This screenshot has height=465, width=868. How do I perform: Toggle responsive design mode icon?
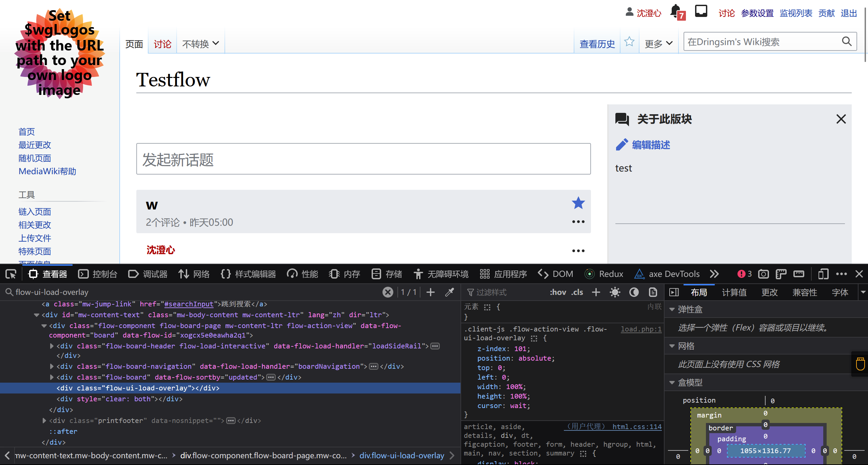coord(823,274)
